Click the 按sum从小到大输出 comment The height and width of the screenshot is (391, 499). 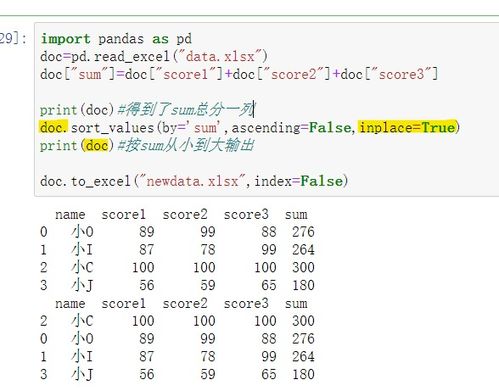[186, 146]
